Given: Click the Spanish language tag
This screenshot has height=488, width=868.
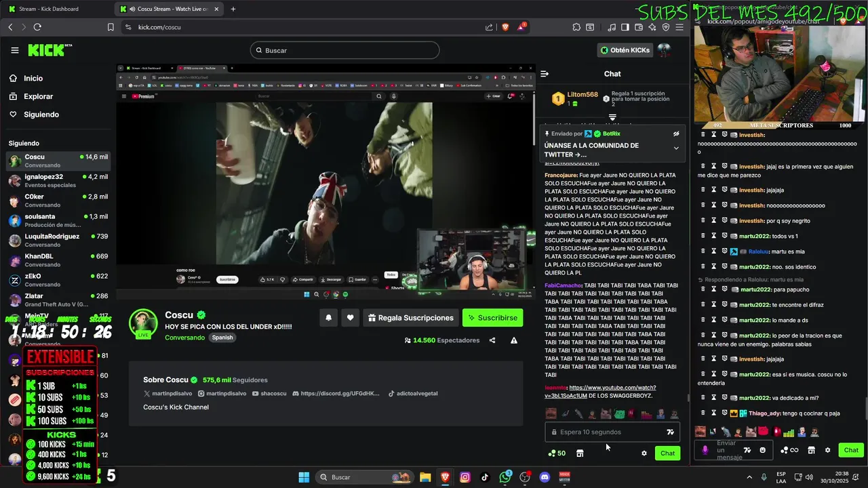Looking at the screenshot, I should 222,338.
